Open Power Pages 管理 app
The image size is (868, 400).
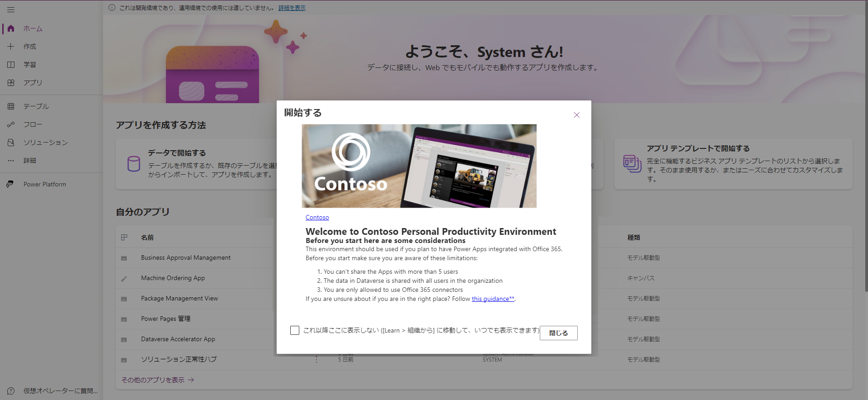click(x=165, y=319)
